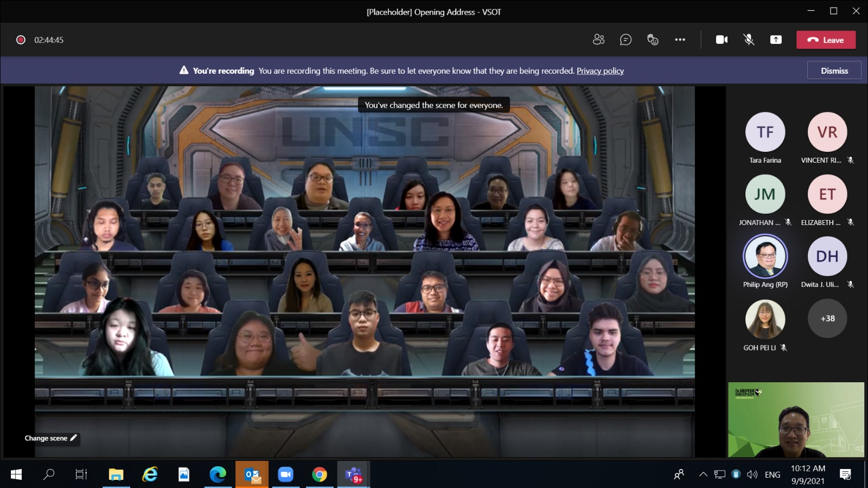Screen dimensions: 868x488
Task: Open the meeting chat
Action: pos(626,40)
